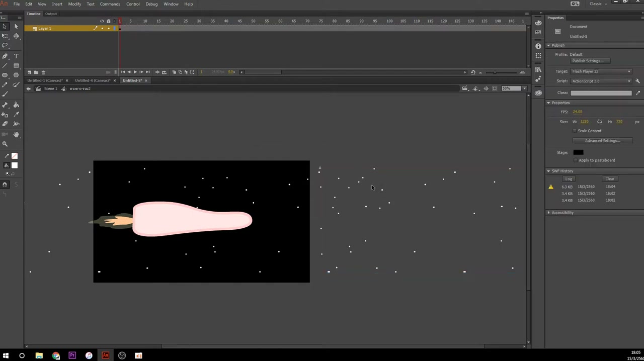Expand the Accessibility section
Image resolution: width=644 pixels, height=361 pixels.
(x=548, y=213)
